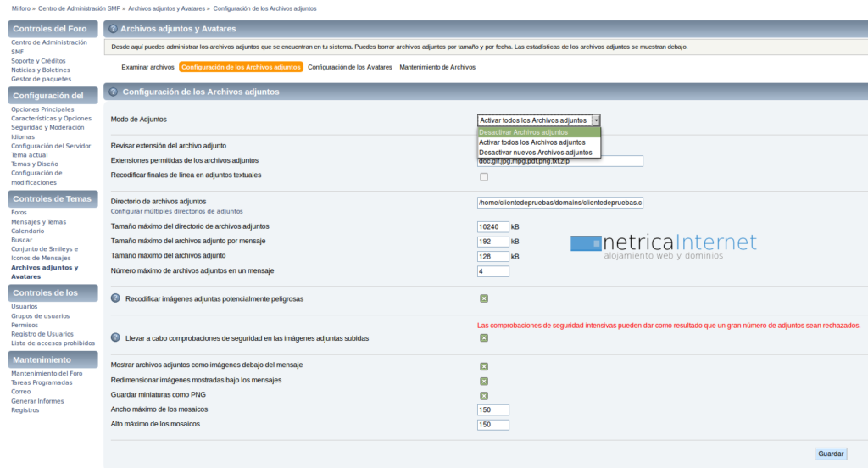Click Extensiones permitidas text field
868x468 pixels.
tap(559, 162)
